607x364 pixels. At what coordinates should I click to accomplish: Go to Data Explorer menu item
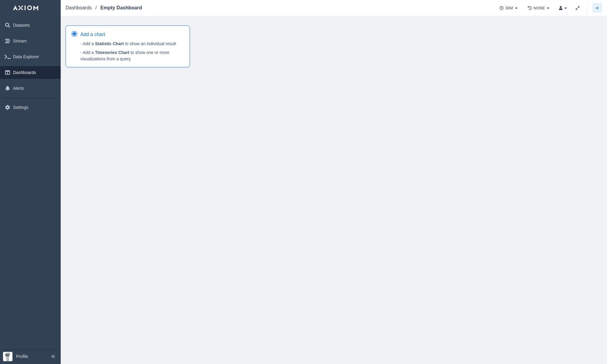pyautogui.click(x=26, y=57)
